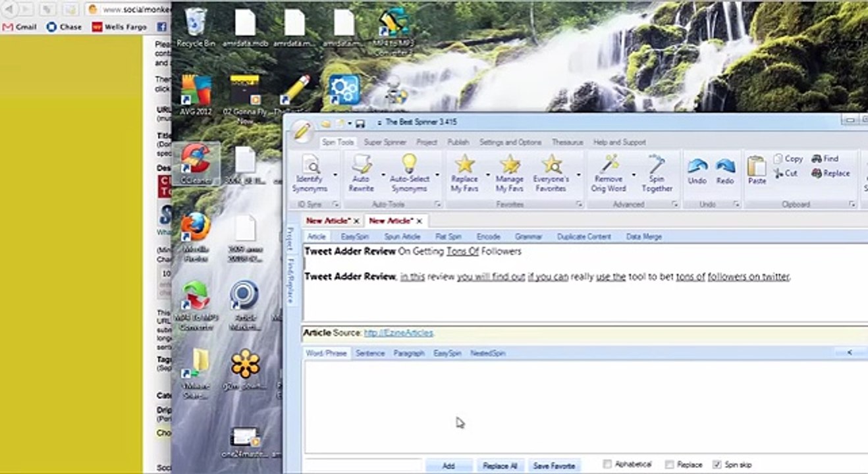Click the Cut command in Clipboard group

pos(785,173)
